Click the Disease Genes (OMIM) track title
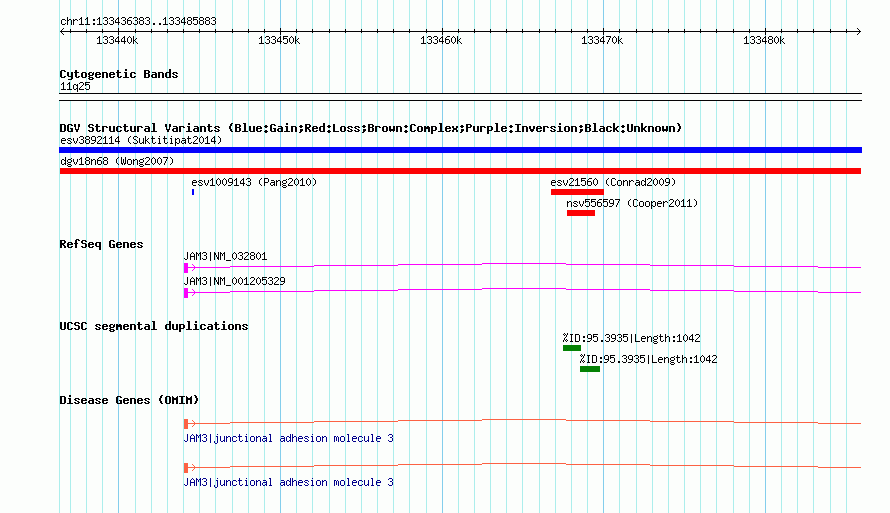 [129, 400]
